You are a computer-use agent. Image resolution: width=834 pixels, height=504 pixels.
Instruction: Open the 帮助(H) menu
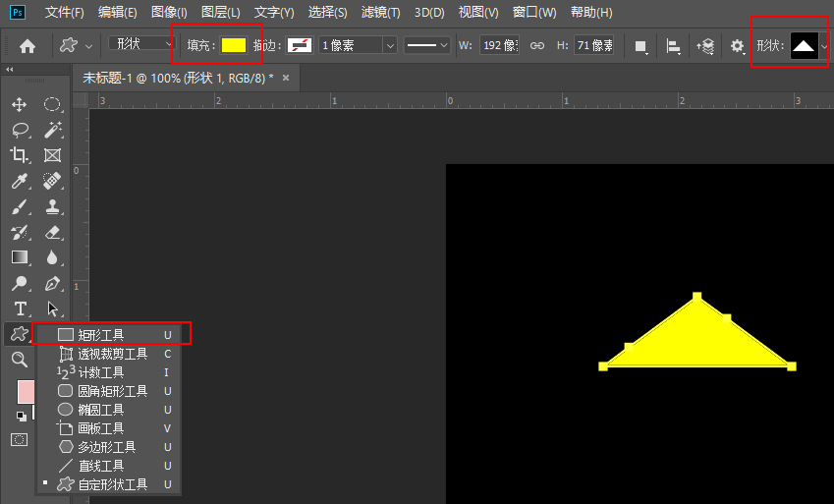(591, 12)
